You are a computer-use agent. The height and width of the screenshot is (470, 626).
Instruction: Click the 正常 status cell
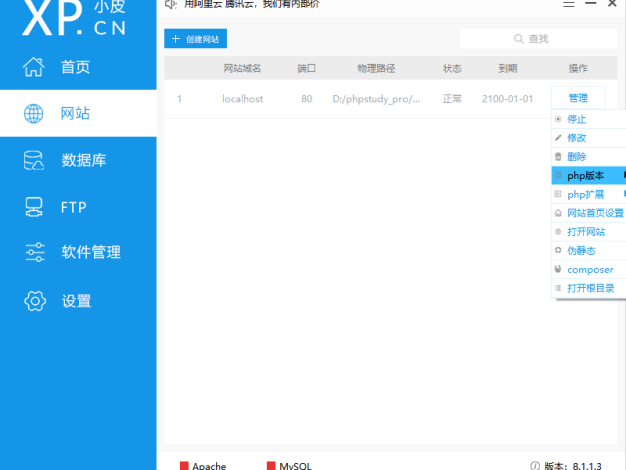452,98
